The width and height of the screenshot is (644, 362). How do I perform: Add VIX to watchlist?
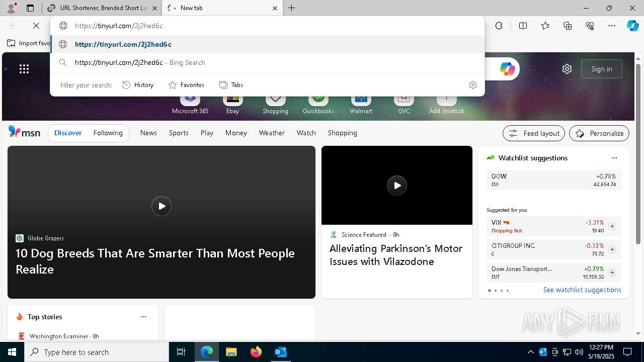(612, 226)
